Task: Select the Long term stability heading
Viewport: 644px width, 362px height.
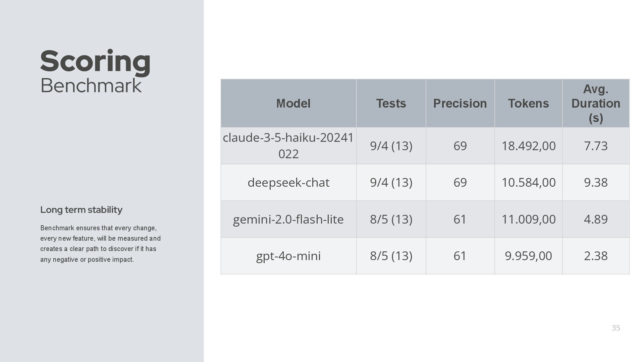Action: click(x=81, y=210)
